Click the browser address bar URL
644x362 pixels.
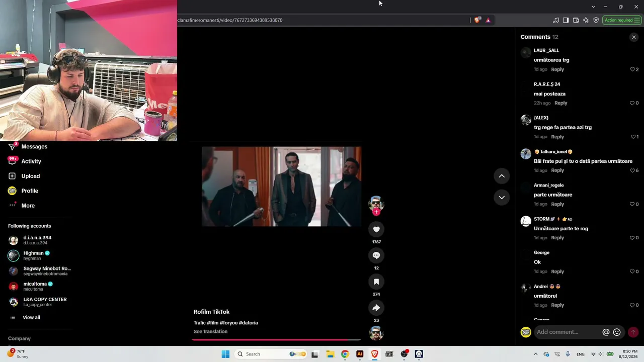pyautogui.click(x=229, y=20)
